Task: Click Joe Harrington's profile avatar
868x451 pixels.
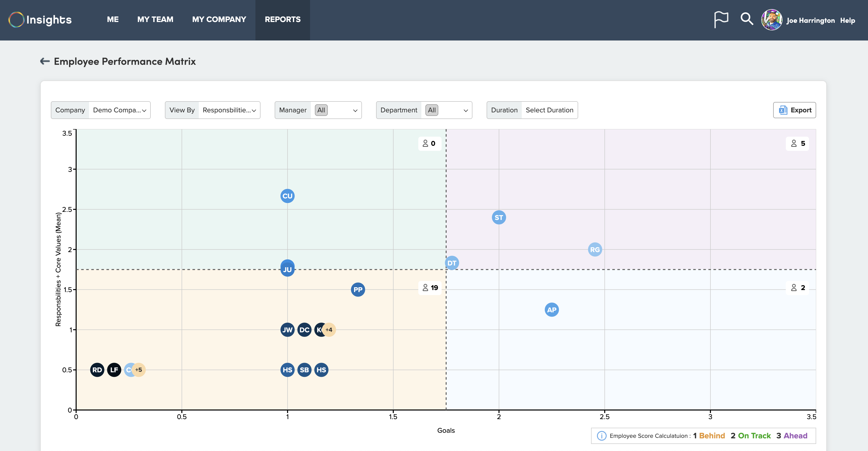Action: tap(772, 19)
